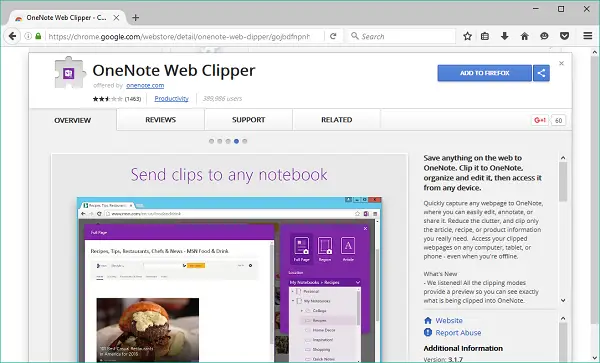Screen dimensions: 600x363
Task: Select the fifth carousel dot
Action: point(245,141)
